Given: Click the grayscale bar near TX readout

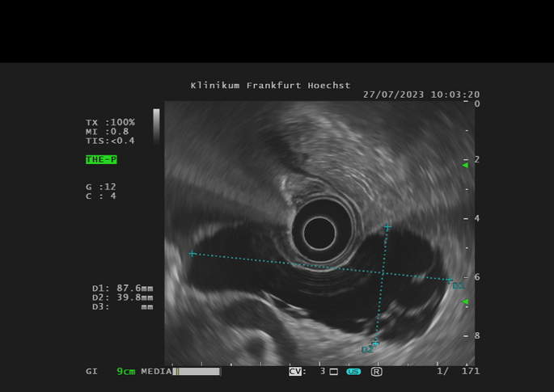Looking at the screenshot, I should click(156, 126).
